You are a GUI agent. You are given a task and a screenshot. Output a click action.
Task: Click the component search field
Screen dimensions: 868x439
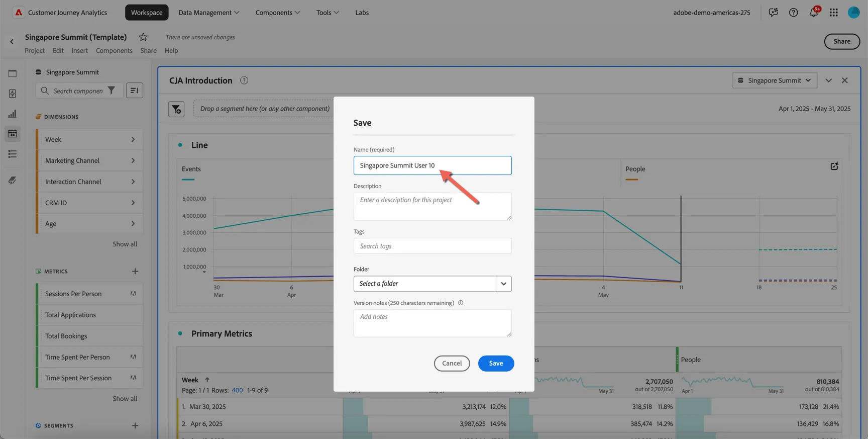pyautogui.click(x=78, y=91)
